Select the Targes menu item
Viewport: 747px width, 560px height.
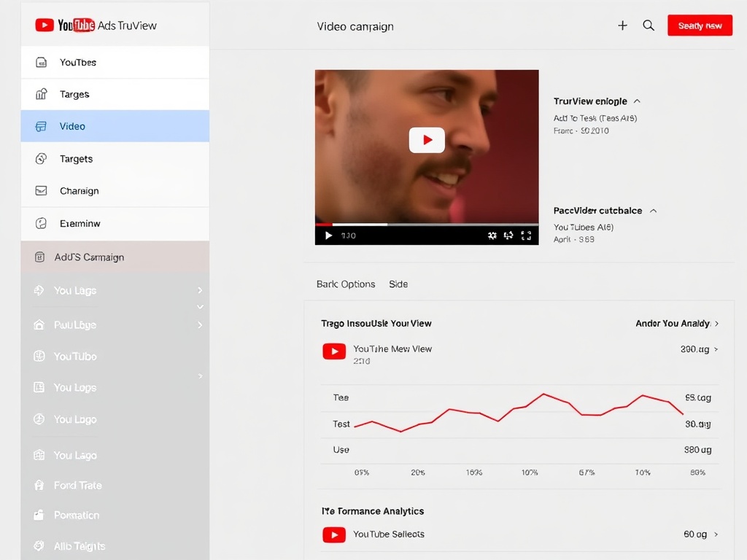click(115, 94)
